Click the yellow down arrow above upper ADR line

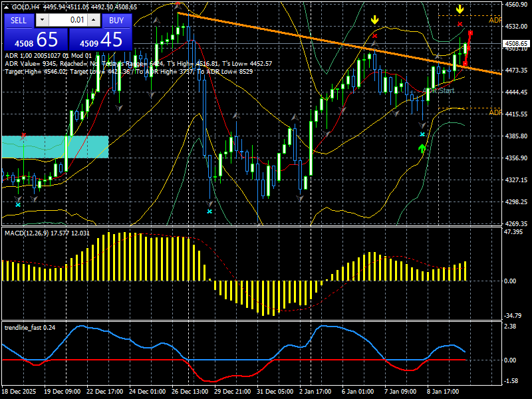point(460,9)
